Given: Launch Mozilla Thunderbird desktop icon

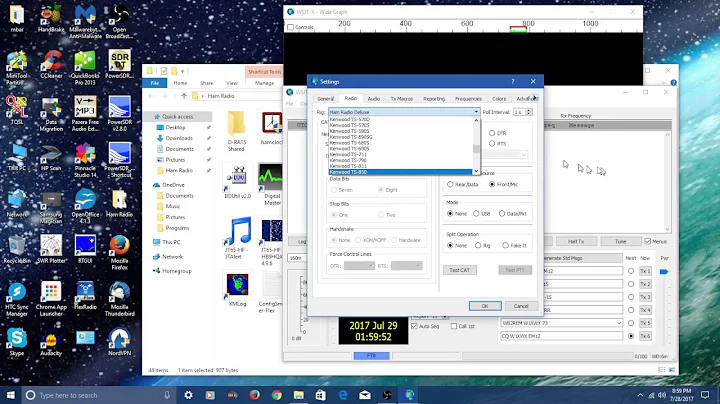Looking at the screenshot, I should click(119, 298).
